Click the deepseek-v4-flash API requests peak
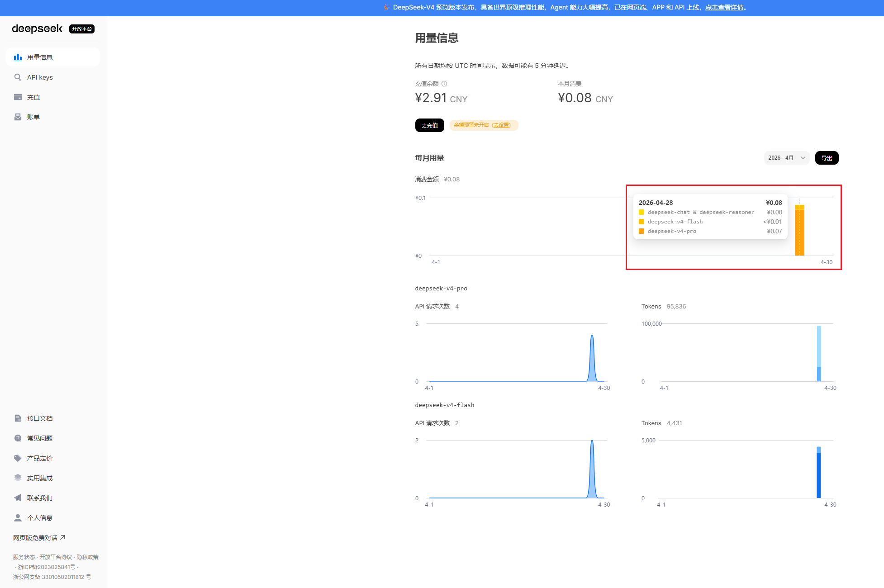The width and height of the screenshot is (884, 588). [x=592, y=441]
